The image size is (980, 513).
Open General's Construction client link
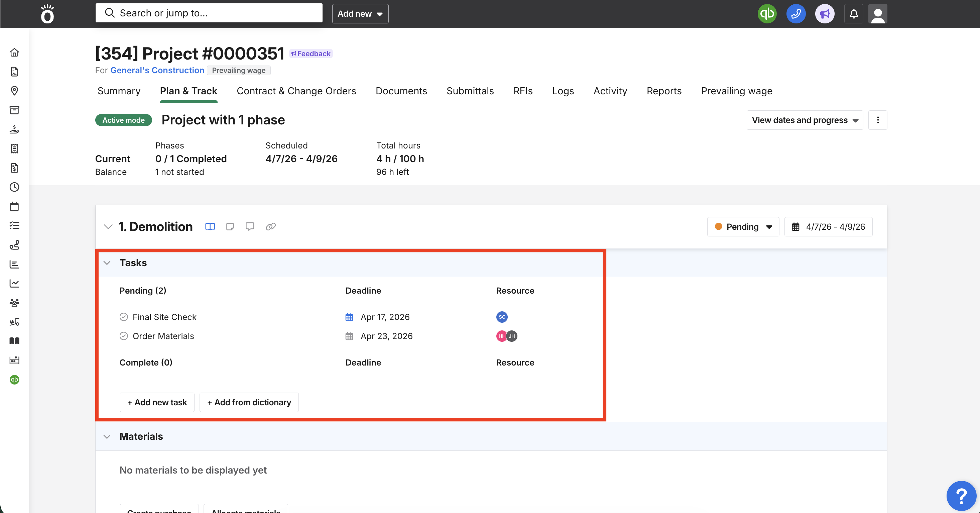pos(157,71)
